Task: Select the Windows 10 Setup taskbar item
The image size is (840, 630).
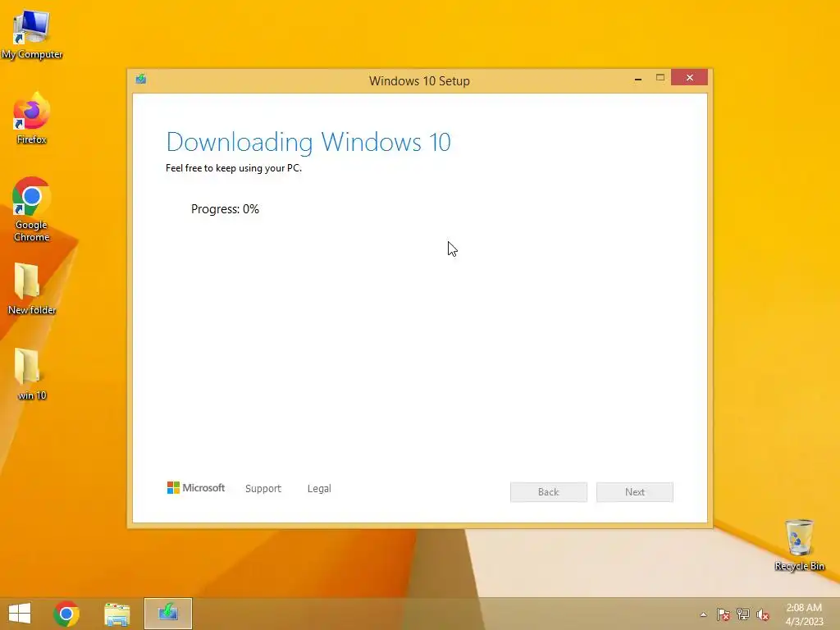Action: click(x=167, y=614)
